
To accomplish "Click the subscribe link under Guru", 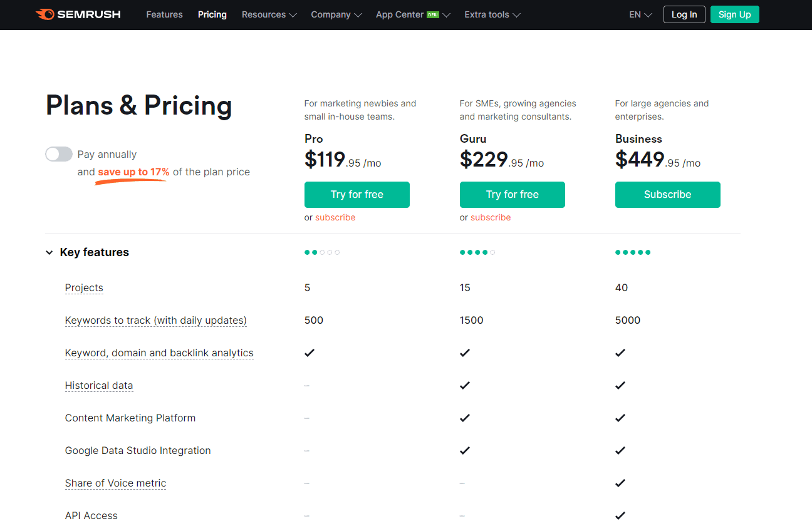I will [x=491, y=217].
